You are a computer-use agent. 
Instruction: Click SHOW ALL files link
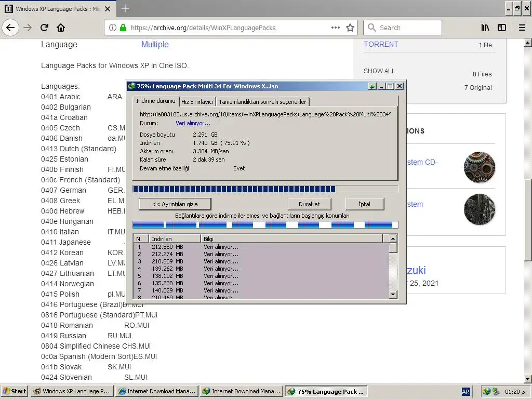pyautogui.click(x=379, y=71)
